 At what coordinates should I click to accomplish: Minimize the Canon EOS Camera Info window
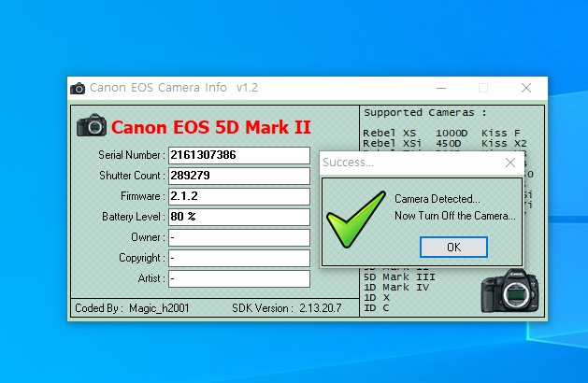pyautogui.click(x=441, y=88)
